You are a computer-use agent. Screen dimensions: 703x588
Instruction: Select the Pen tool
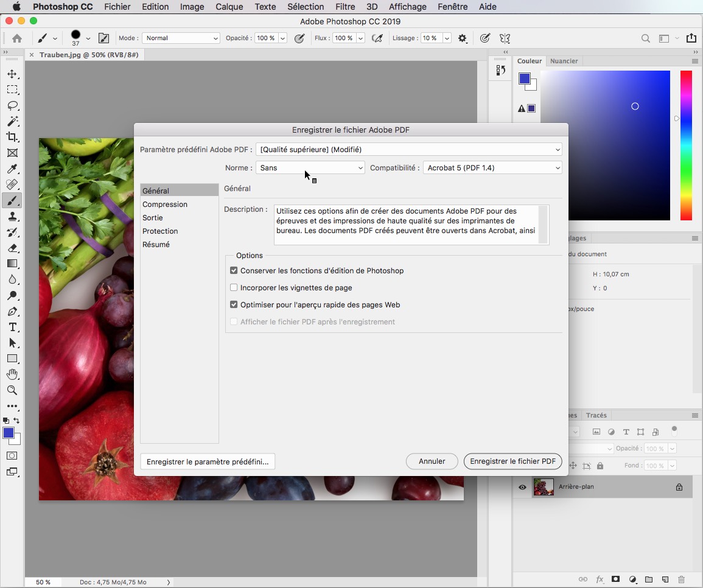tap(12, 311)
